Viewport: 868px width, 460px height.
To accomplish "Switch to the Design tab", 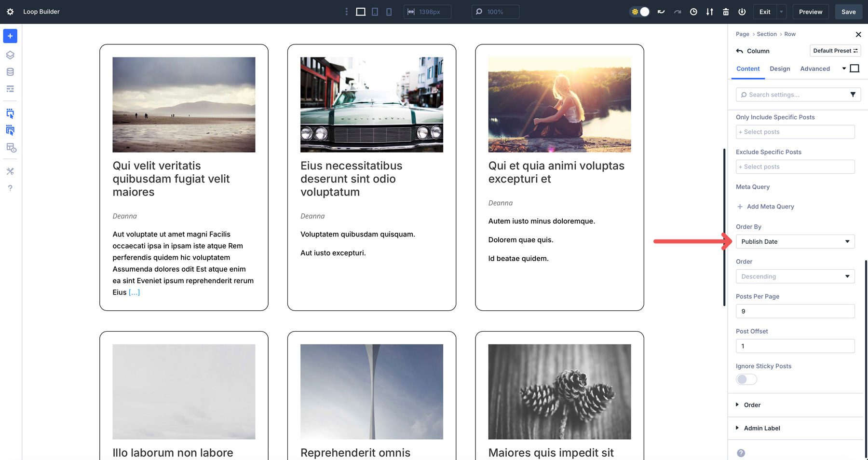I will [780, 69].
